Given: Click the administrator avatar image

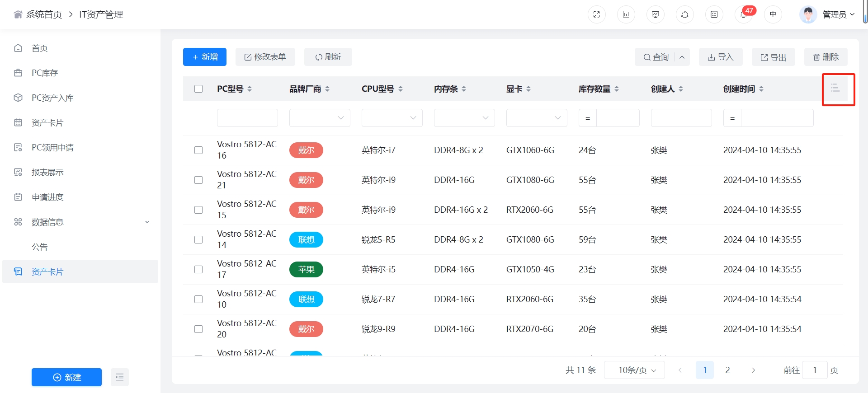Looking at the screenshot, I should pos(808,14).
